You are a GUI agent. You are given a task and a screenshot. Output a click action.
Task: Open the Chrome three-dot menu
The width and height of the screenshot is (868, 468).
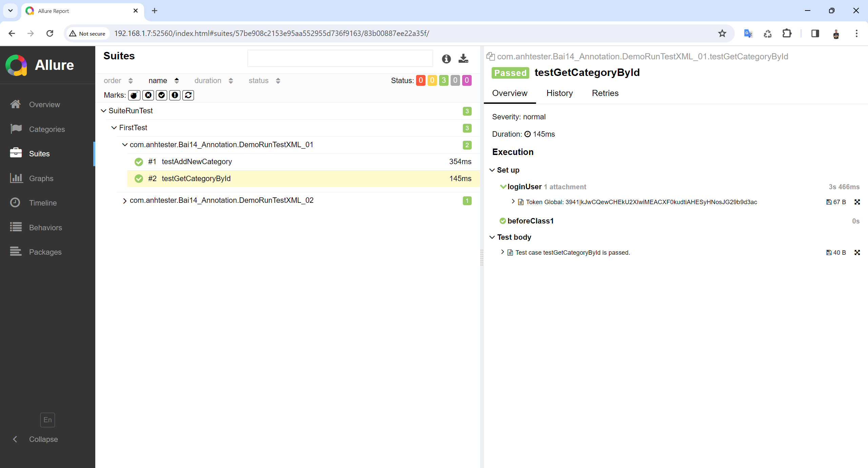(856, 33)
